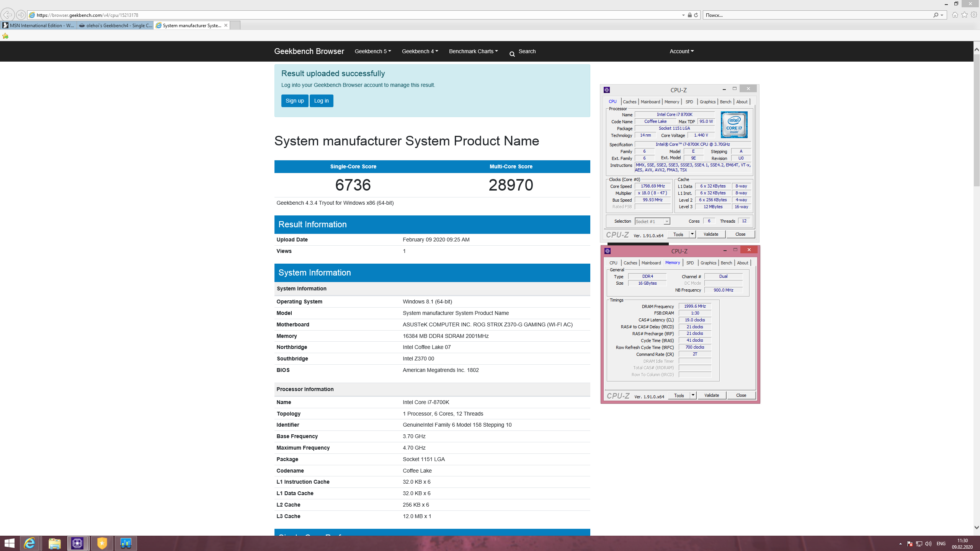The width and height of the screenshot is (980, 551).
Task: Click the browser forward arrow button
Action: click(x=21, y=15)
